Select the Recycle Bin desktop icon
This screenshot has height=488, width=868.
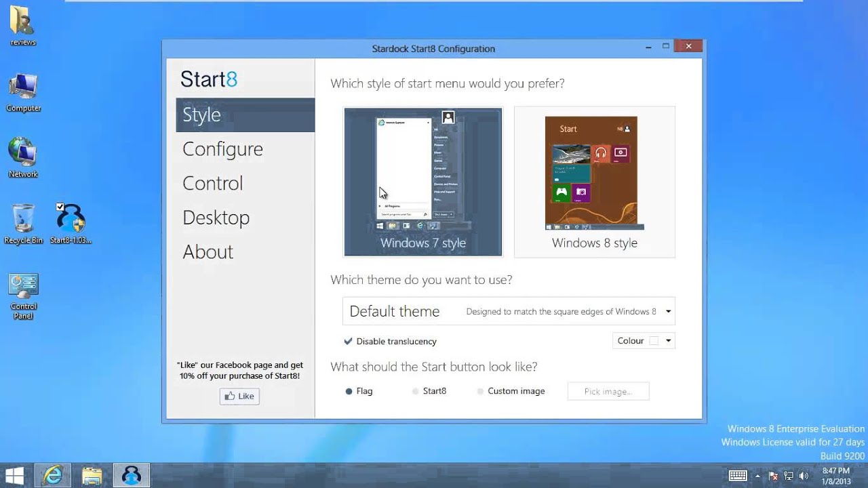tap(23, 224)
